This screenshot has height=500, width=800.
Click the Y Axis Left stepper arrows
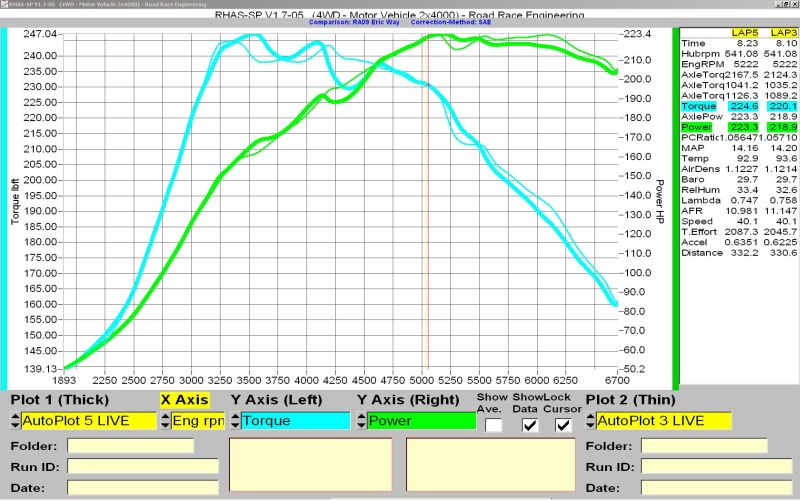[x=234, y=421]
